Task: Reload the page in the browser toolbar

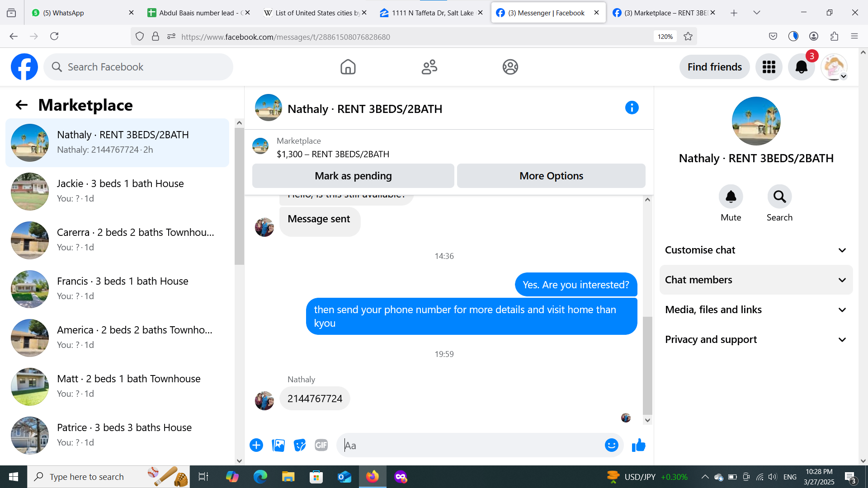Action: 54,36
